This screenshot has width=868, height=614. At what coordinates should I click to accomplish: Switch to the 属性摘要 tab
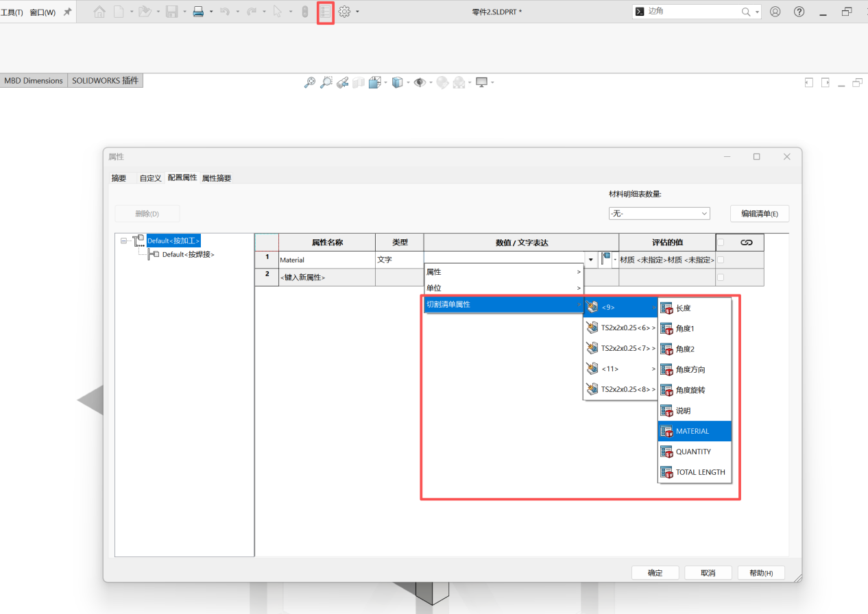pos(217,178)
